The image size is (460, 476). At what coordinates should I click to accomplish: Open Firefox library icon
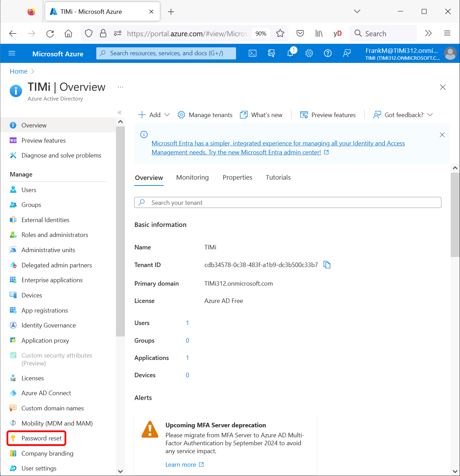[x=319, y=34]
